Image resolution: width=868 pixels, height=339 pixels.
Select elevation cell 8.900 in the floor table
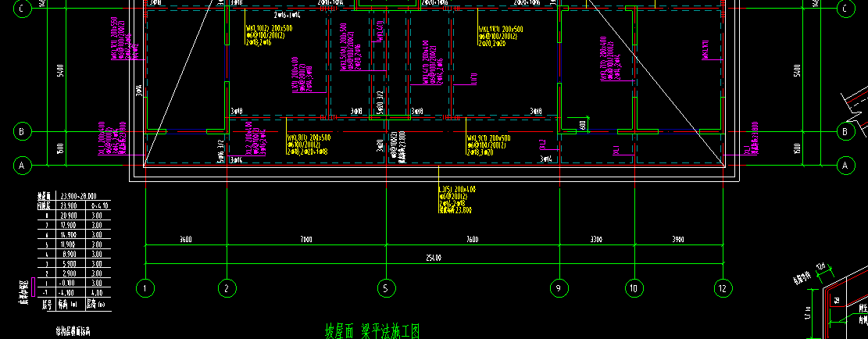[x=68, y=254]
